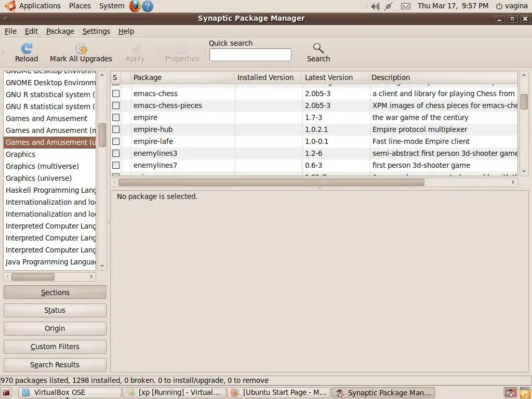Mark the empire-lafe package checkbox
The height and width of the screenshot is (399, 532).
(x=116, y=141)
